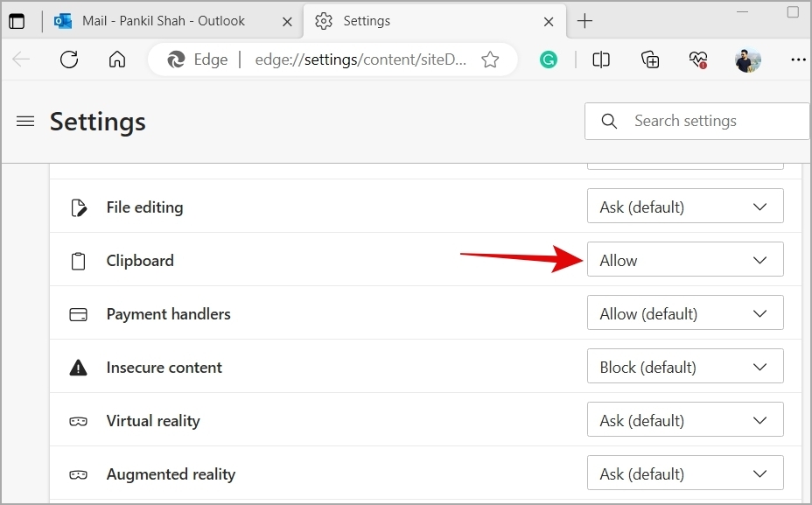This screenshot has height=505, width=812.
Task: Open the Collections icon
Action: point(650,60)
